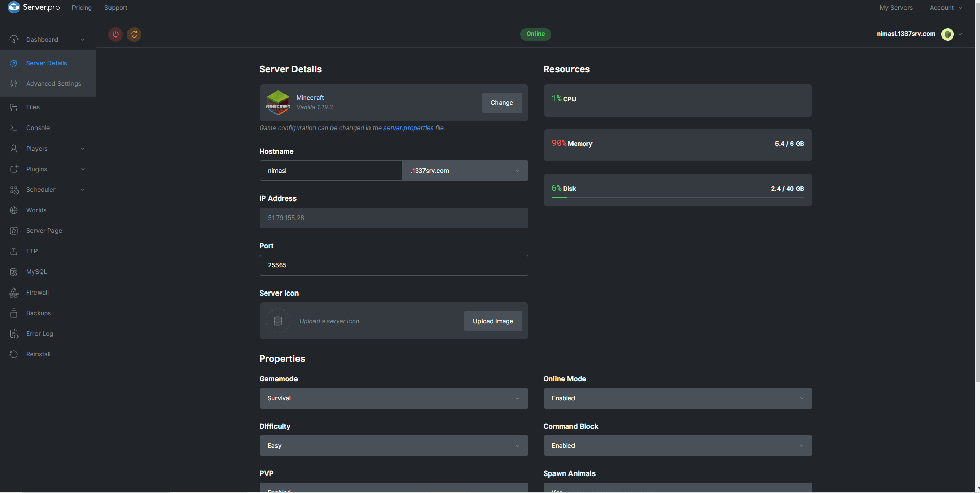Open the Pricing page

point(82,8)
